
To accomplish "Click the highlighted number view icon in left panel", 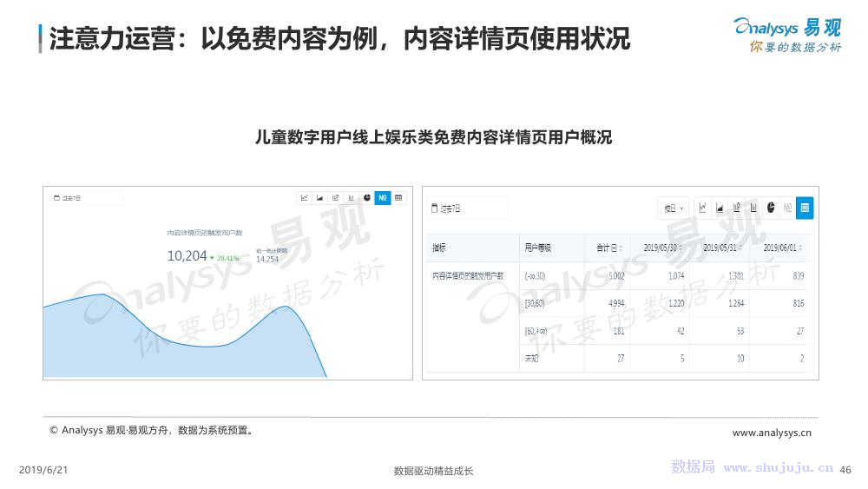I will click(383, 198).
